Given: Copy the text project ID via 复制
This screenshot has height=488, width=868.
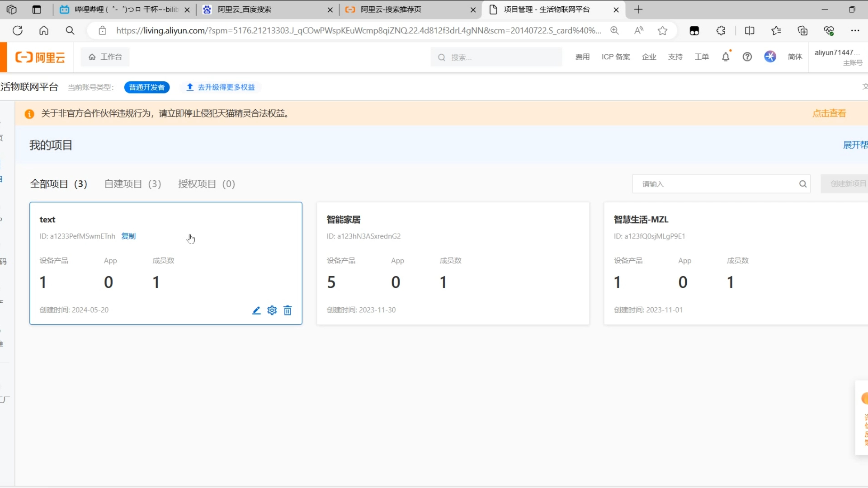Looking at the screenshot, I should [x=128, y=236].
